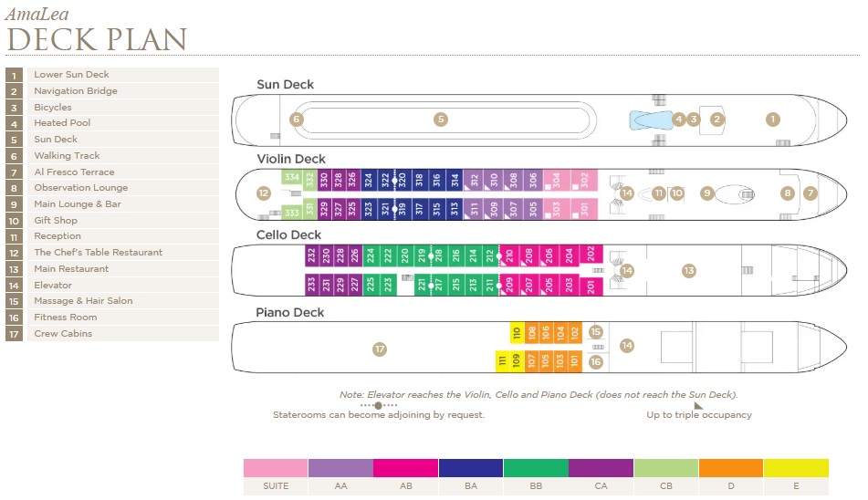868x500 pixels.
Task: Select the Chef's Table Restaurant marker 12
Action: click(x=263, y=193)
